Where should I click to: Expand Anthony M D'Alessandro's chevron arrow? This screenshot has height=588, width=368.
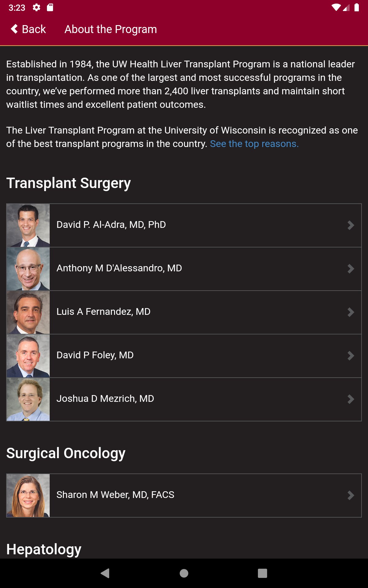pyautogui.click(x=351, y=269)
